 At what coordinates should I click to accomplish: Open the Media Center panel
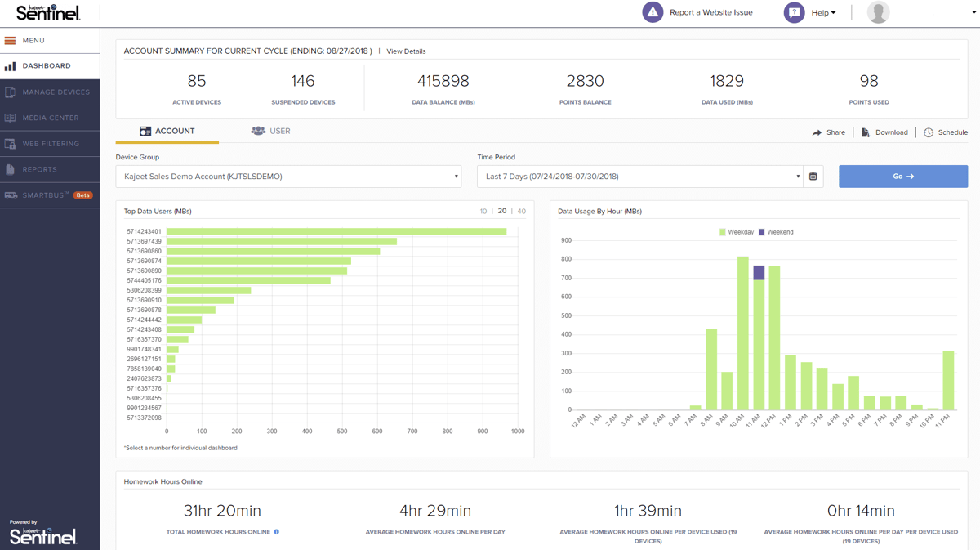[x=49, y=118]
